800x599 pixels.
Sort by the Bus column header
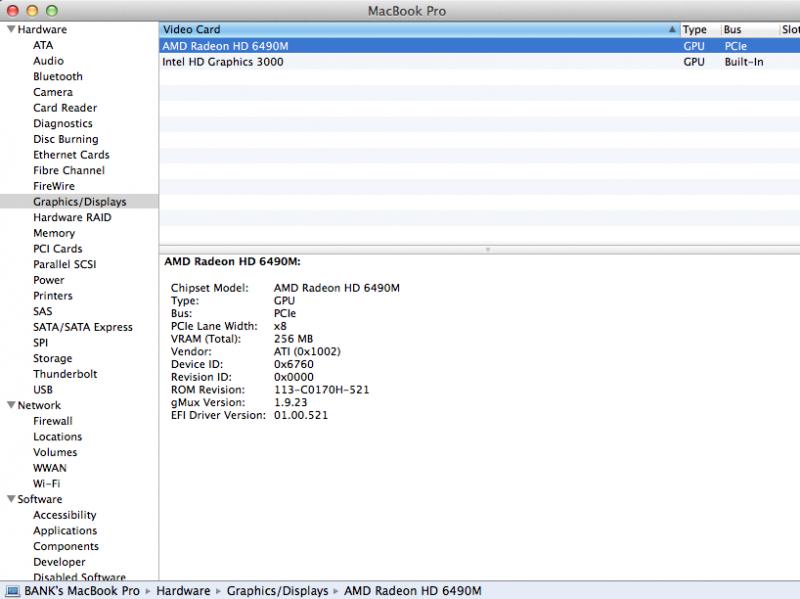coord(749,30)
